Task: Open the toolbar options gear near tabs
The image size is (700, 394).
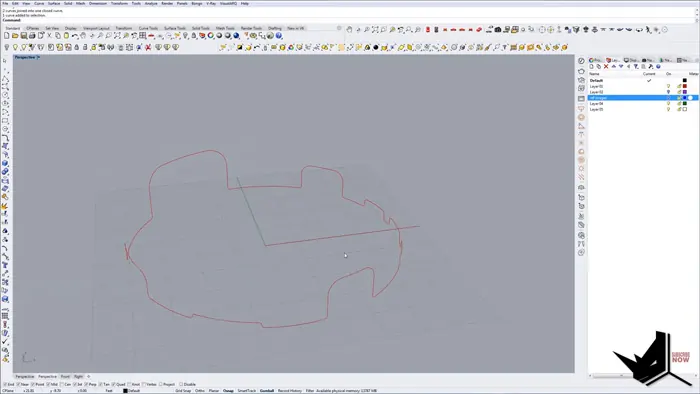Action: pyautogui.click(x=339, y=28)
